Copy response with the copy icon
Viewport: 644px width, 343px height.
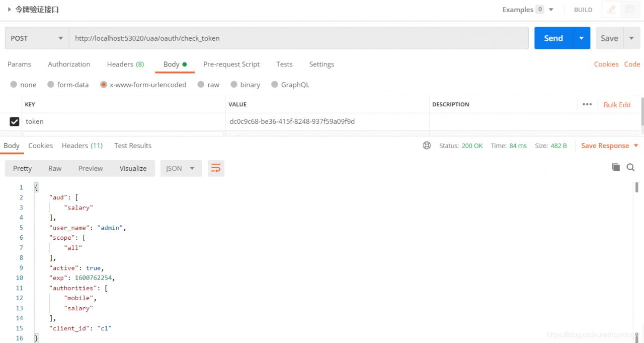pyautogui.click(x=615, y=167)
